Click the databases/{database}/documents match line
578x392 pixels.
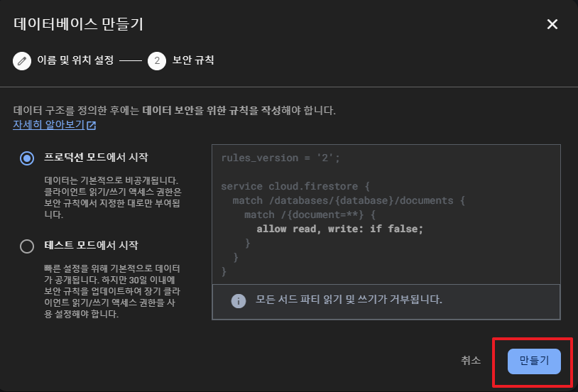(349, 200)
